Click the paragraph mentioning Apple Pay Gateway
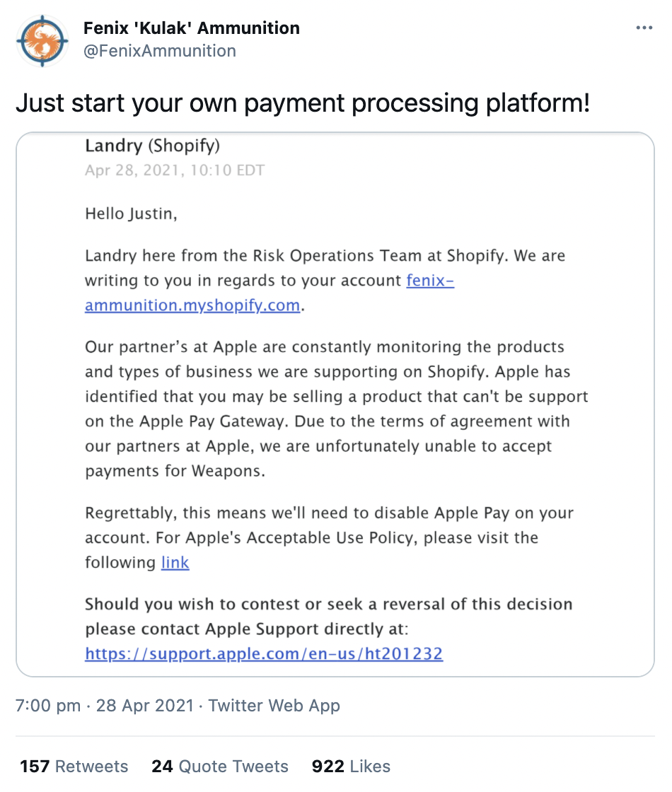Image resolution: width=672 pixels, height=792 pixels. pyautogui.click(x=337, y=409)
